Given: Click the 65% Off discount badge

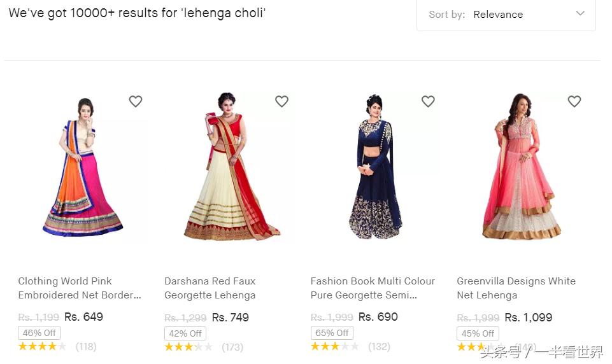Looking at the screenshot, I should click(332, 333).
